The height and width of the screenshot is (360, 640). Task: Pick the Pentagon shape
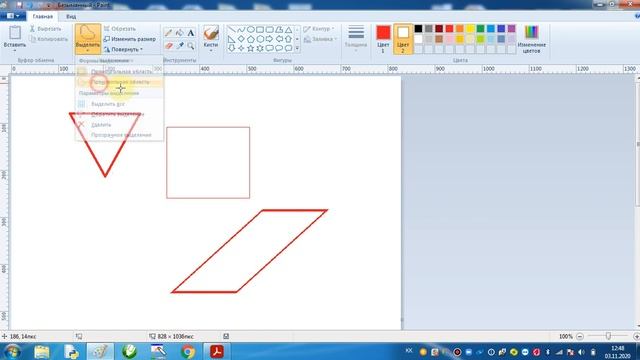[x=251, y=39]
